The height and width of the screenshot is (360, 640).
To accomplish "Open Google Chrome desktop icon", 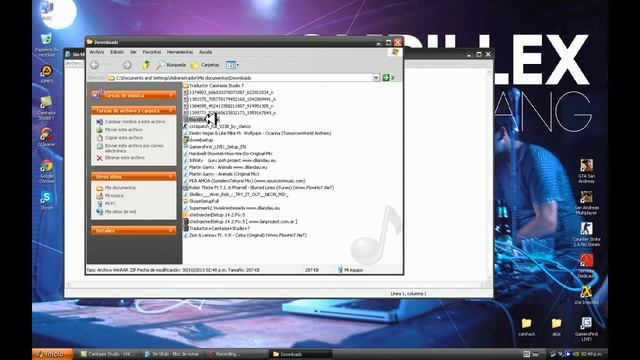I will coord(47,171).
